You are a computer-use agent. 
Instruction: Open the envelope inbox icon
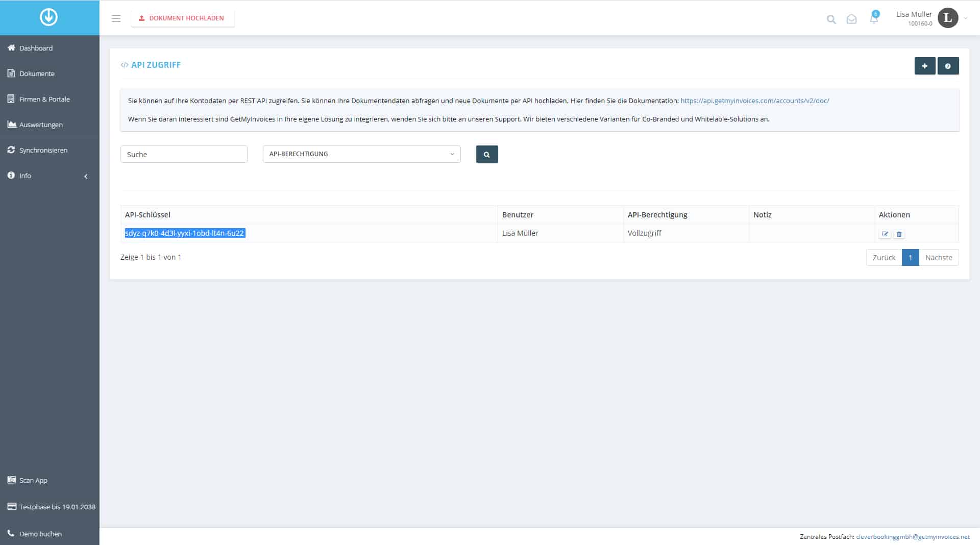tap(851, 19)
